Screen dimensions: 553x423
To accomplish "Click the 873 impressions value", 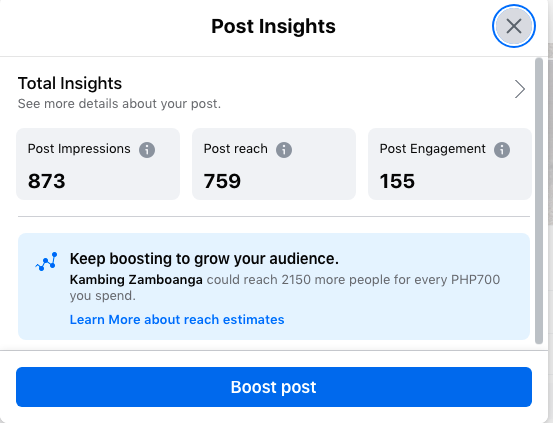I will coord(47,181).
